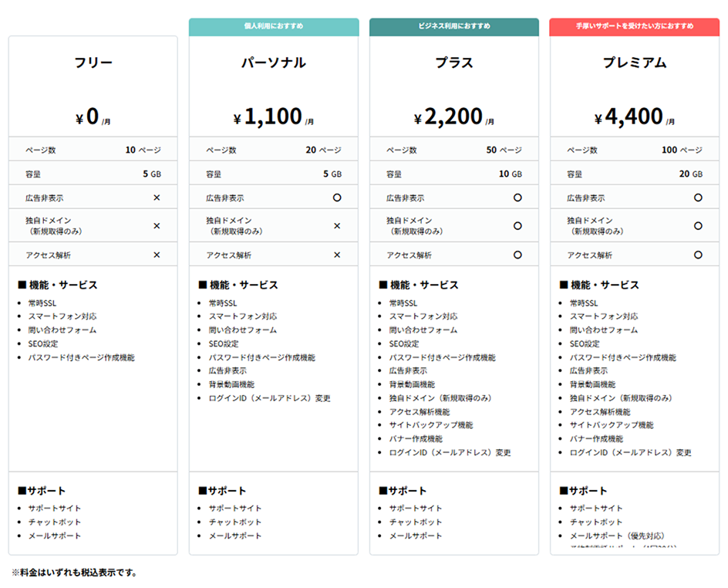The image size is (728, 588).
Task: Click 背景動画機能 in パーソナル plan feature list
Action: point(231,384)
